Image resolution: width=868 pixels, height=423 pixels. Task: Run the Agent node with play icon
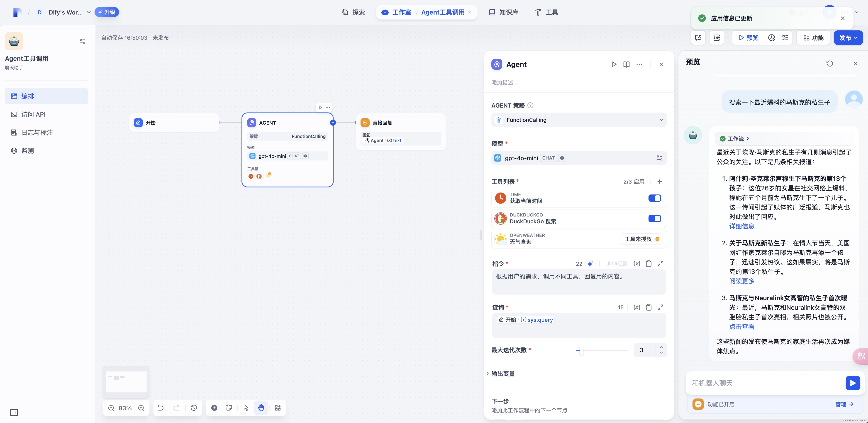(614, 64)
